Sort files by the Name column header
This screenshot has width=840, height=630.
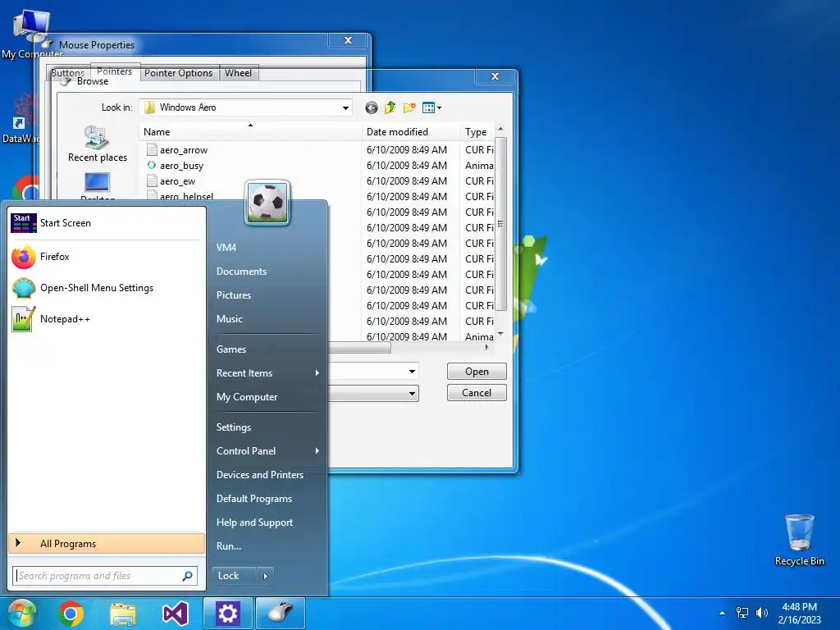tap(251, 132)
